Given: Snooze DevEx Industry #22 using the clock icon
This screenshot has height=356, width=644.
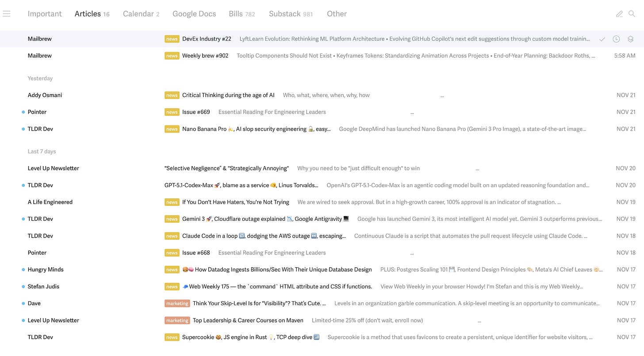Looking at the screenshot, I should coord(616,39).
